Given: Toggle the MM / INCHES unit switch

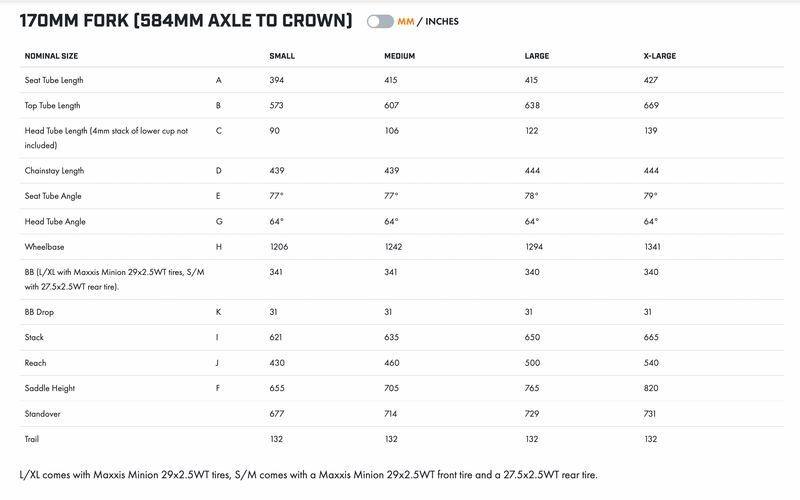Looking at the screenshot, I should (380, 21).
